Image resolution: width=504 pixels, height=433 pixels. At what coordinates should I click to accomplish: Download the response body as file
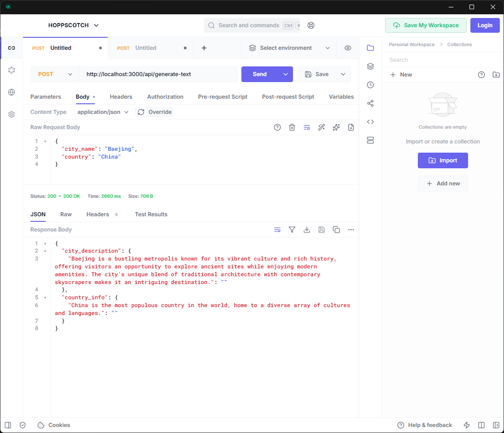click(307, 230)
